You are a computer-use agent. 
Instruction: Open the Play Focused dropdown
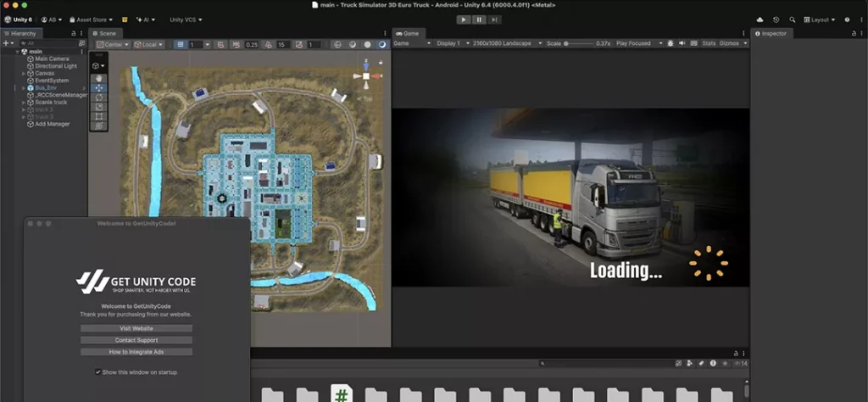coord(638,43)
